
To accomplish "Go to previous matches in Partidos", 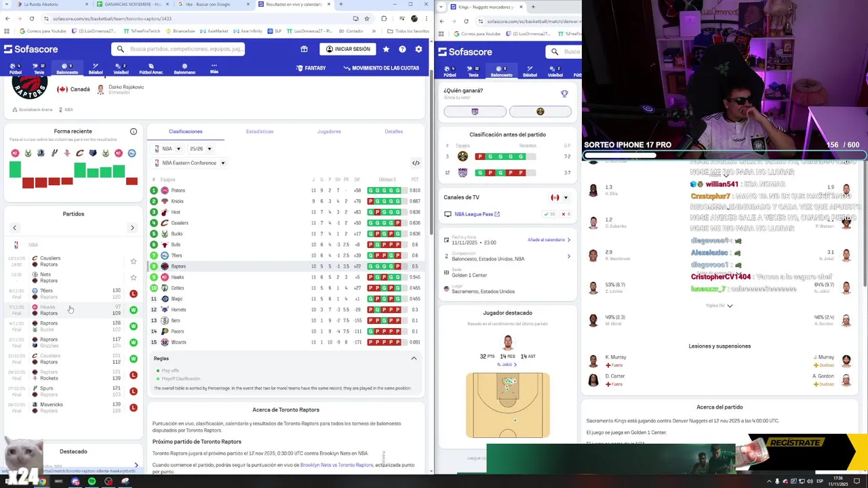I will [x=14, y=228].
